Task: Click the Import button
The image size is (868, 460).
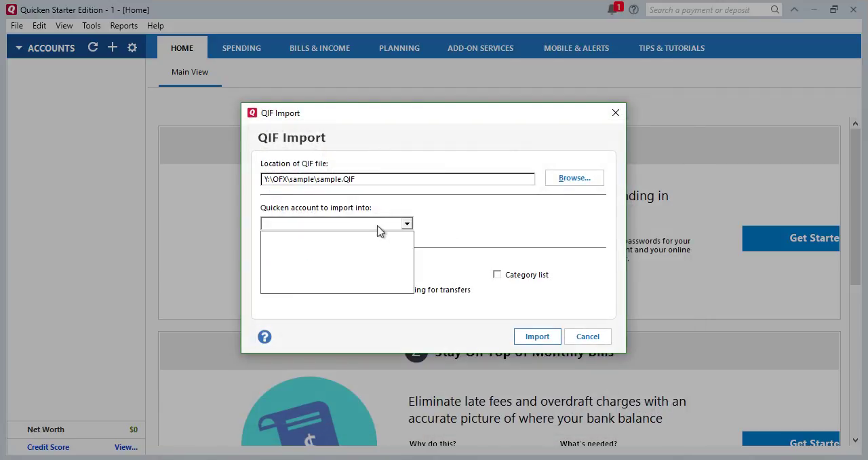Action: pos(537,337)
